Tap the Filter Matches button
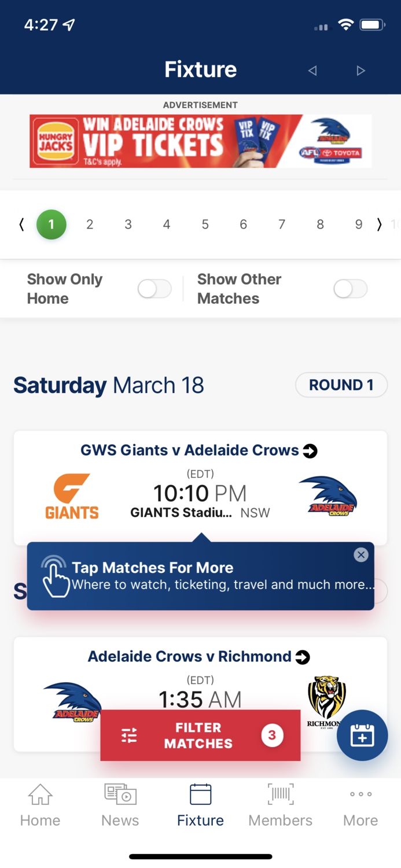 coord(200,735)
